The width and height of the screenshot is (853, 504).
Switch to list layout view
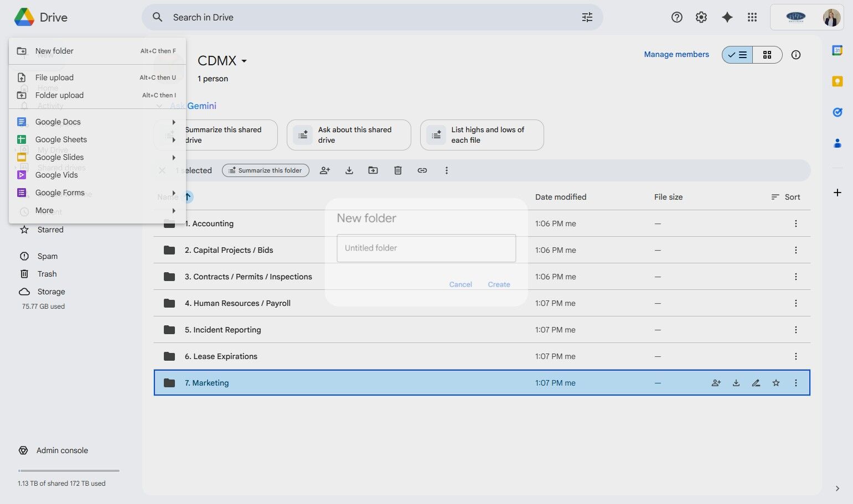click(x=737, y=55)
